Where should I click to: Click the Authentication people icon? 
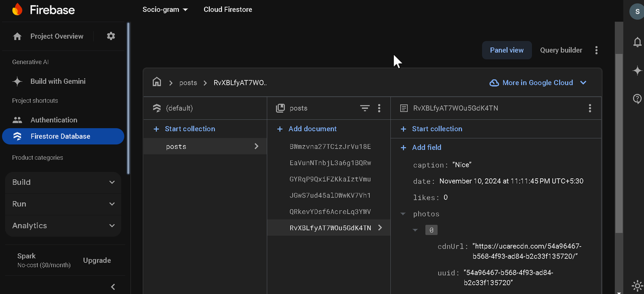tap(17, 120)
